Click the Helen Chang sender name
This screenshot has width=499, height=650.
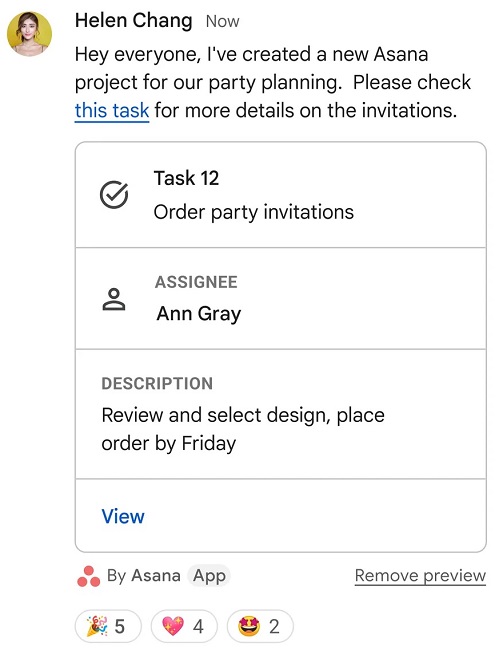(x=133, y=20)
